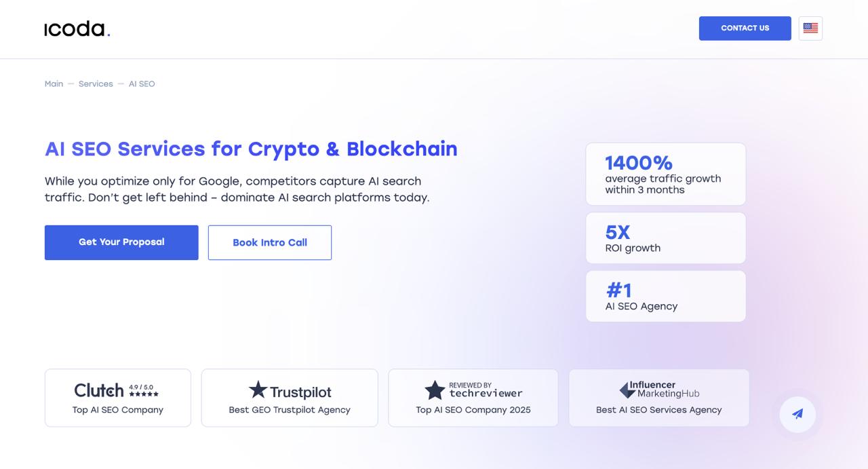This screenshot has height=469, width=868.
Task: Navigate to Main via breadcrumb link
Action: (54, 83)
